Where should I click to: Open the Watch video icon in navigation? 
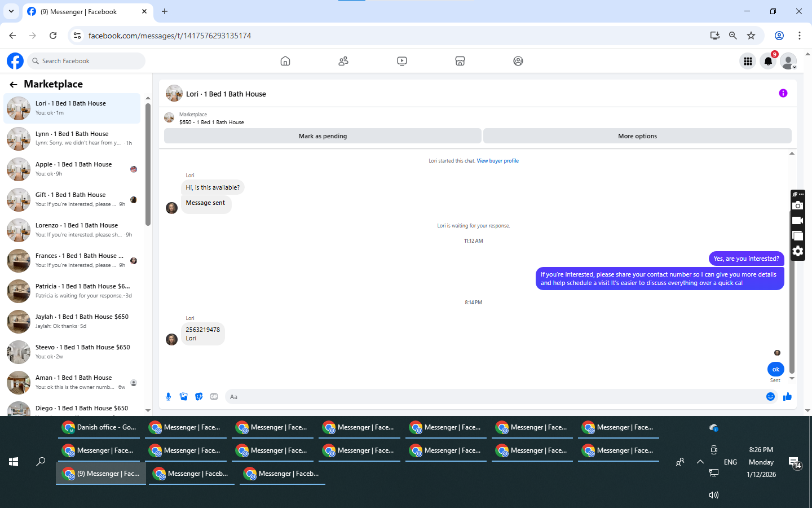[x=402, y=61]
